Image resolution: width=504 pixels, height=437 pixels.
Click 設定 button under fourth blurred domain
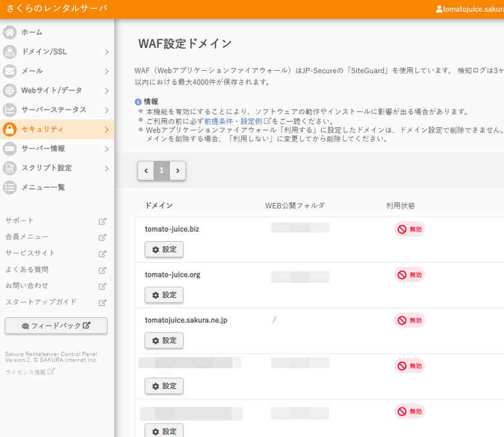pyautogui.click(x=164, y=386)
